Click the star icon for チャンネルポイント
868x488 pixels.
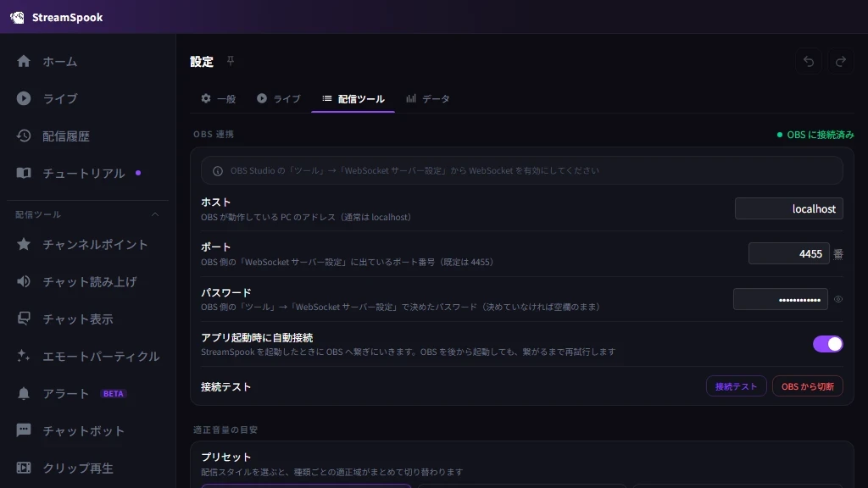pyautogui.click(x=23, y=244)
